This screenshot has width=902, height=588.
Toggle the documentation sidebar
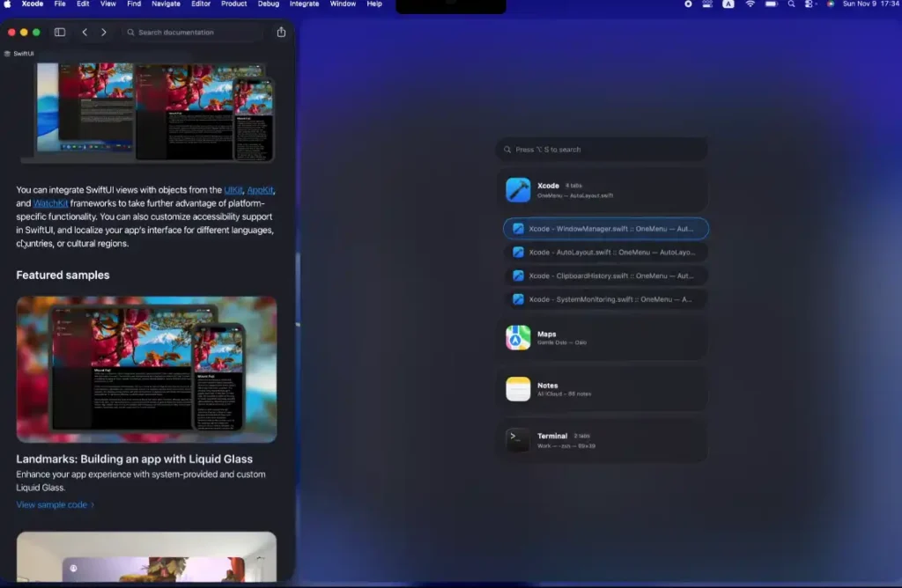point(60,33)
